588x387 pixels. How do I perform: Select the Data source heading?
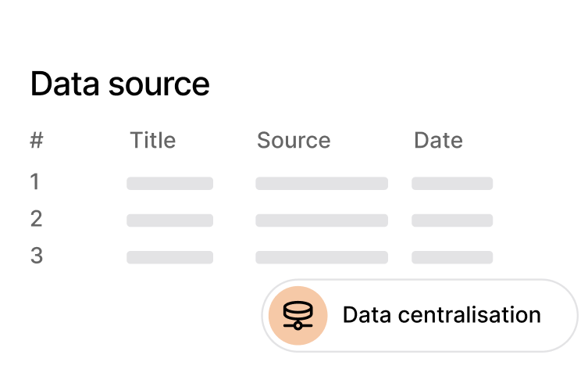pos(119,84)
